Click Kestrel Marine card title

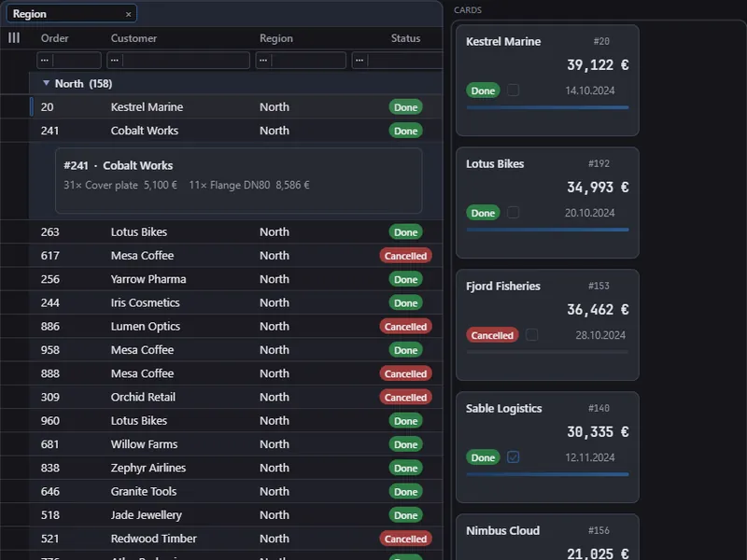click(503, 41)
